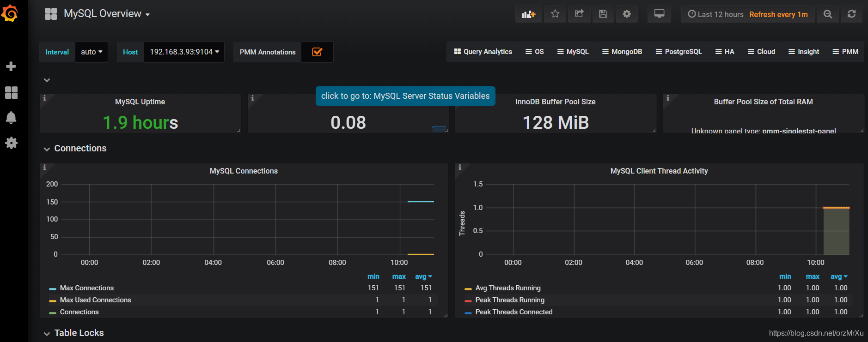Collapse the top unnamed row chevron
868x342 pixels.
[x=47, y=80]
